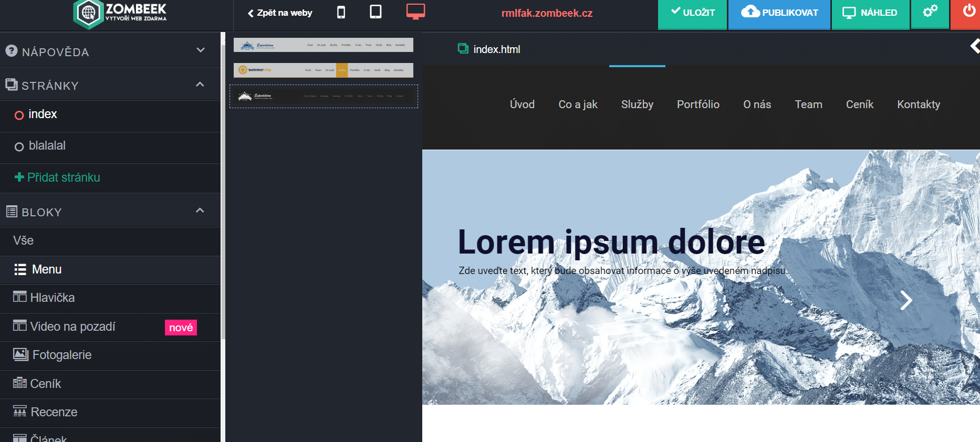The width and height of the screenshot is (980, 442).
Task: Choose the dark Expedition menu thumbnail
Action: pyautogui.click(x=324, y=96)
